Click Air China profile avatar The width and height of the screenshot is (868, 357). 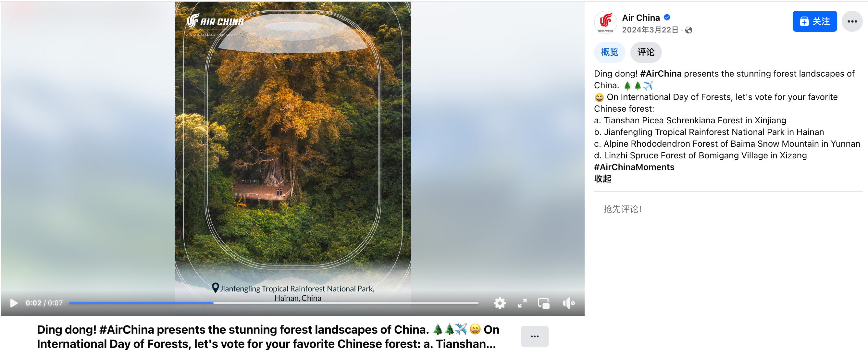pyautogui.click(x=605, y=22)
